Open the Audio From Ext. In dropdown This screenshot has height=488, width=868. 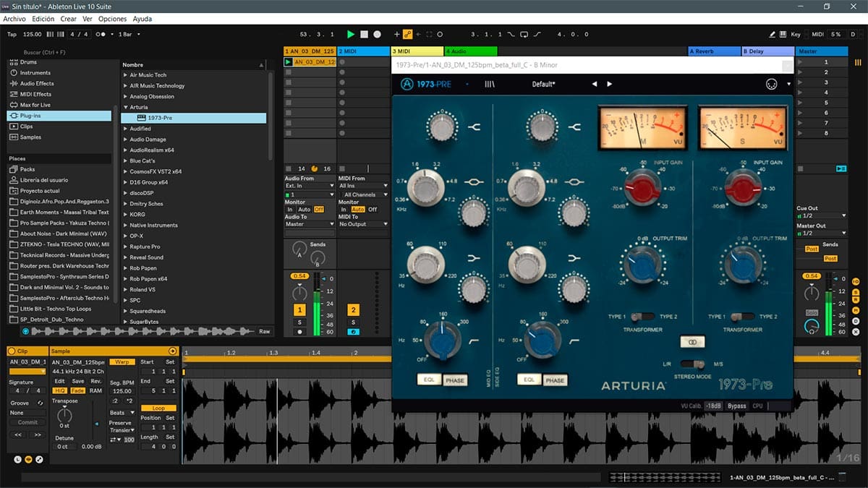(310, 186)
